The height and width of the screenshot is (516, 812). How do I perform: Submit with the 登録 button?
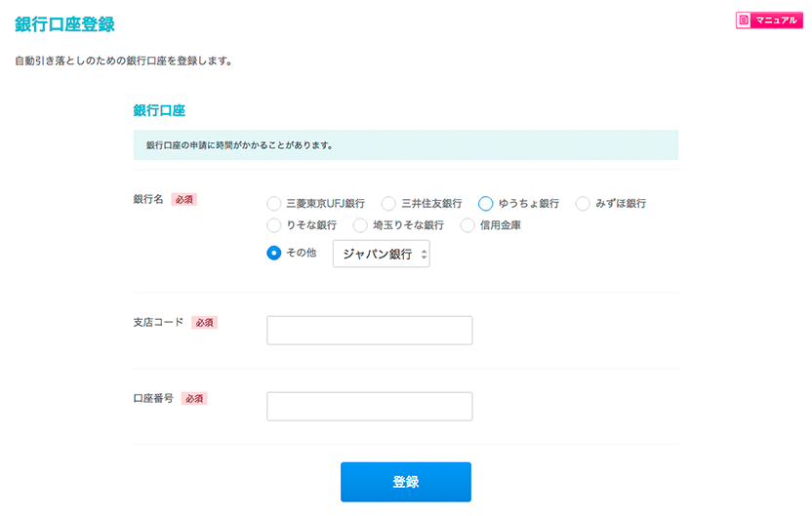tap(405, 482)
